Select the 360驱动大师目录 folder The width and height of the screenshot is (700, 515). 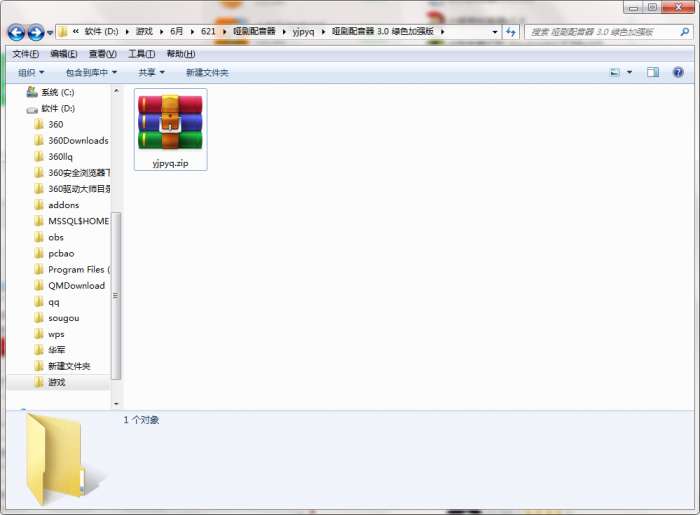click(x=79, y=189)
